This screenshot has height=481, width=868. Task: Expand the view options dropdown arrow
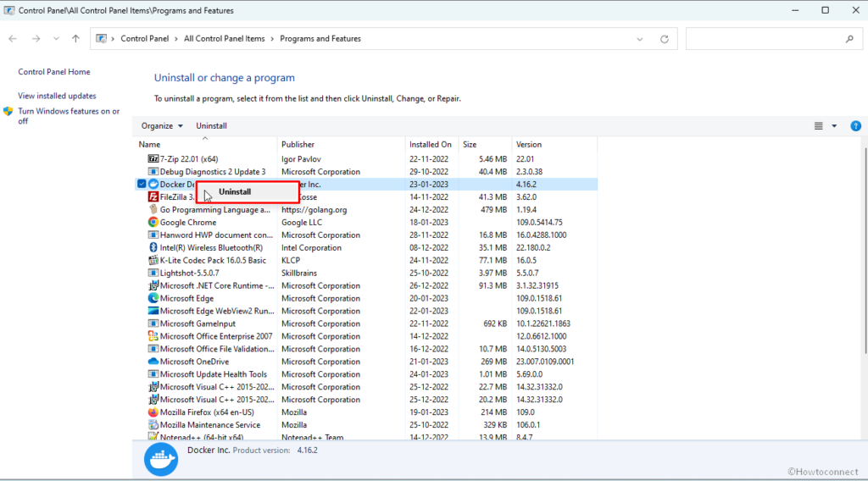834,126
